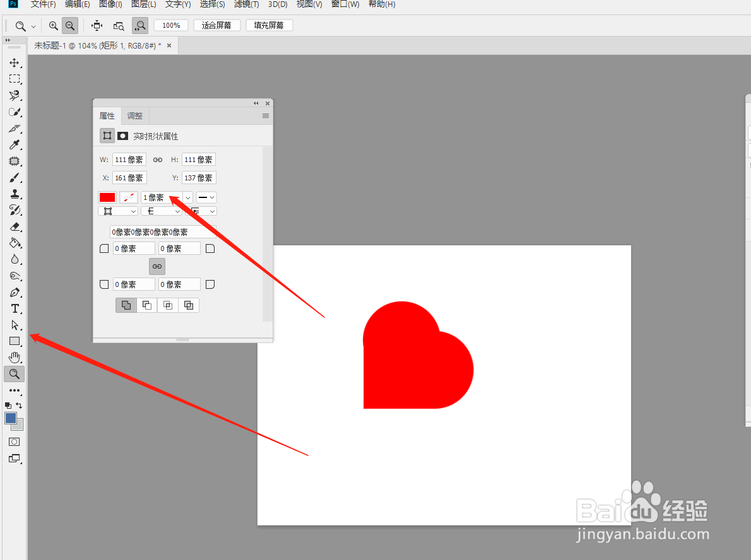Screen dimensions: 751x560
Task: Open the stroke width dropdown
Action: pyautogui.click(x=187, y=197)
